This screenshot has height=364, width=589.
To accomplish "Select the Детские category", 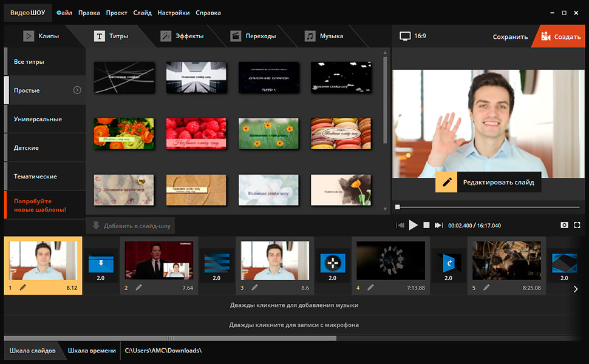I will coord(45,147).
